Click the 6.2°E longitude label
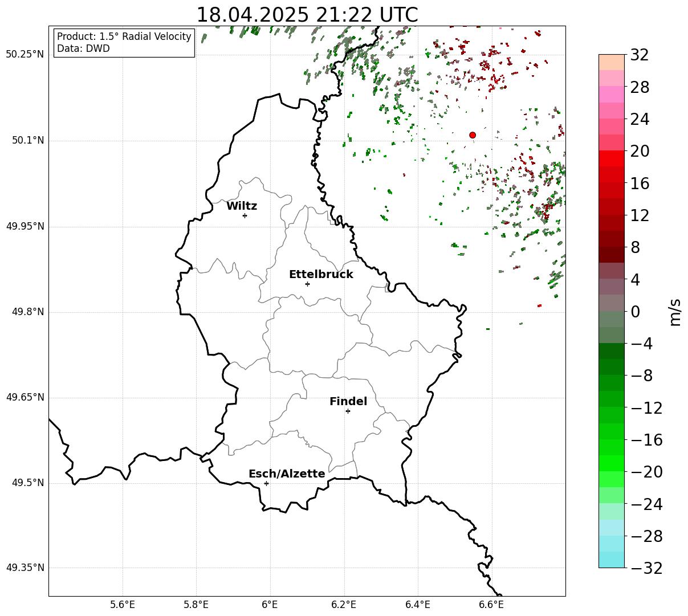 (x=344, y=605)
